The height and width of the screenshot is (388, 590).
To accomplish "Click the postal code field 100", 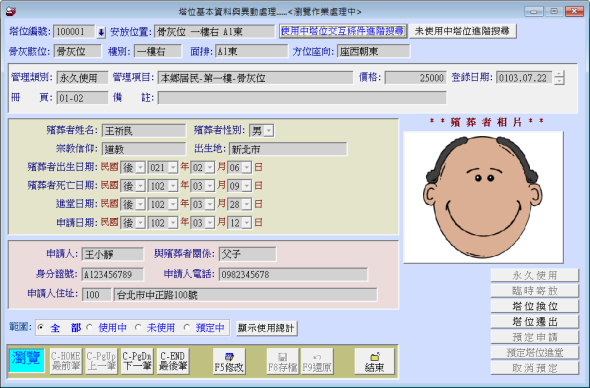I will [97, 295].
